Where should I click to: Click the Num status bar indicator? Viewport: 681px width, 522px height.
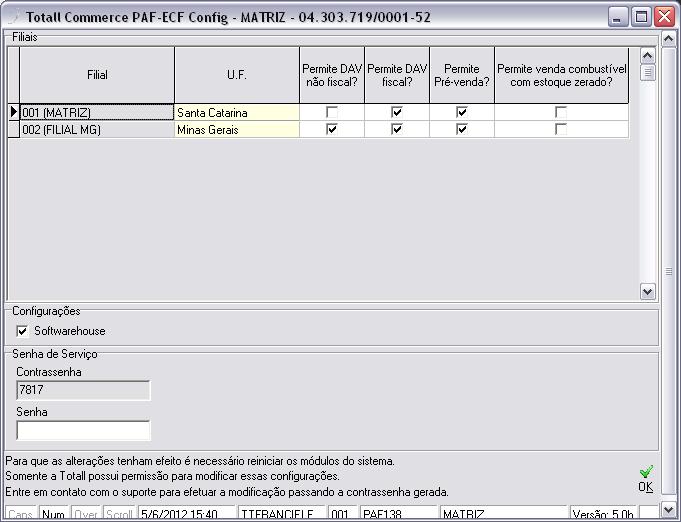click(x=54, y=514)
